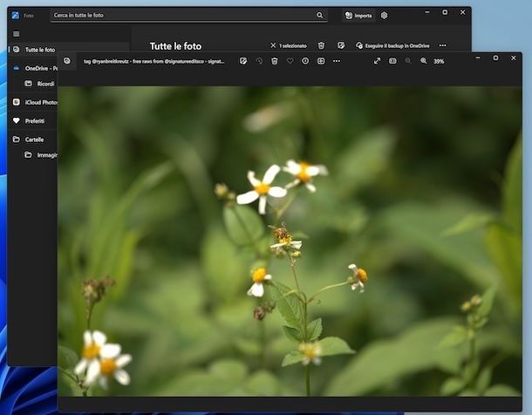This screenshot has height=415, width=532.
Task: Click the search magnifier icon in Foto window
Action: (x=319, y=16)
